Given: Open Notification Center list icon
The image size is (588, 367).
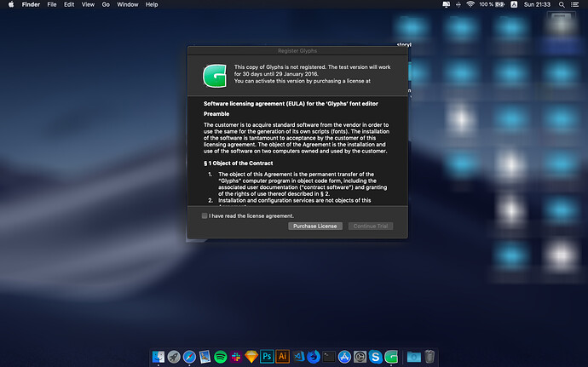Looking at the screenshot, I should pyautogui.click(x=574, y=4).
